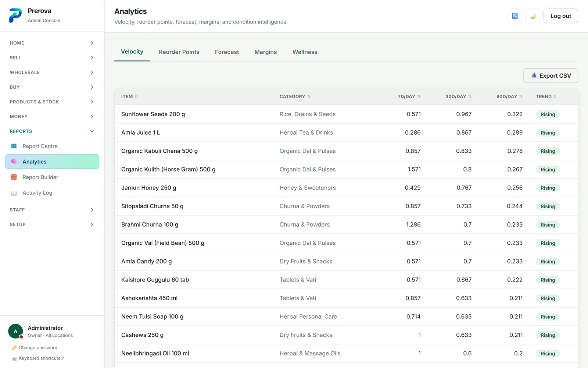This screenshot has height=368, width=588.
Task: Expand the HOME sidebar section
Action: 52,43
